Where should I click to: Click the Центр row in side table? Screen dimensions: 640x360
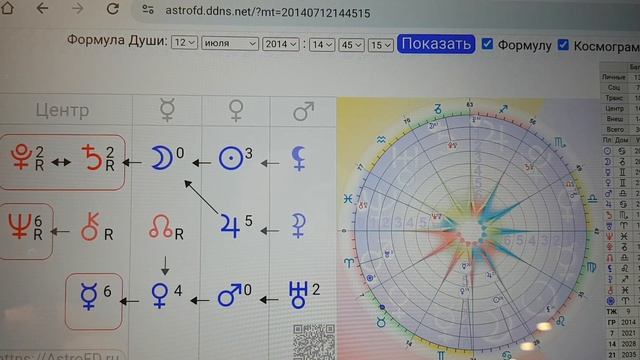tap(620, 109)
